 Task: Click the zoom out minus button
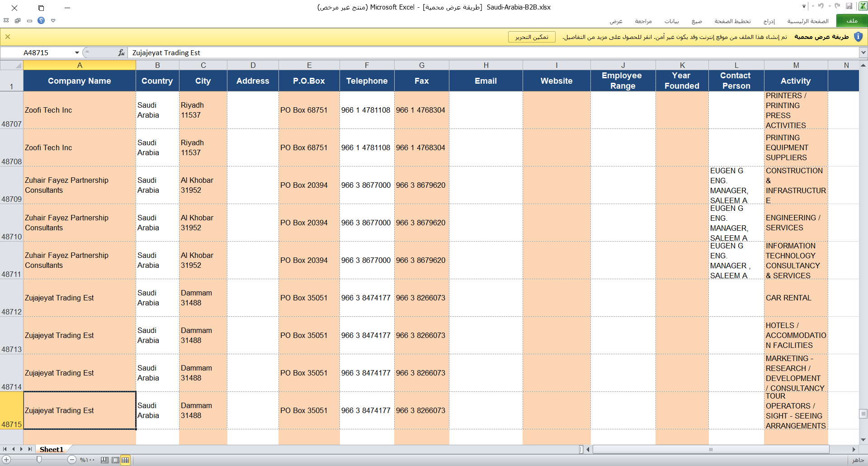(x=71, y=460)
